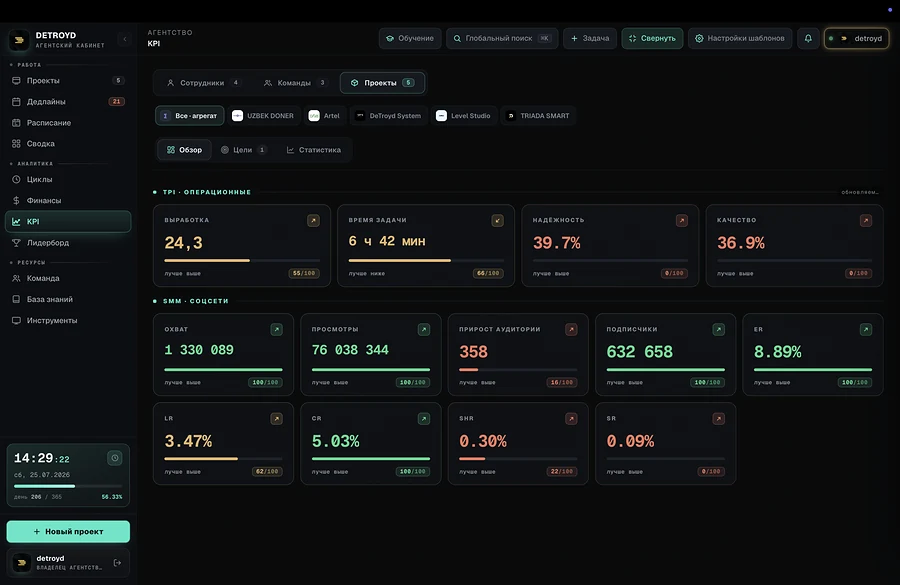Switch to the Сотрудники tab
This screenshot has width=900, height=585.
point(203,83)
